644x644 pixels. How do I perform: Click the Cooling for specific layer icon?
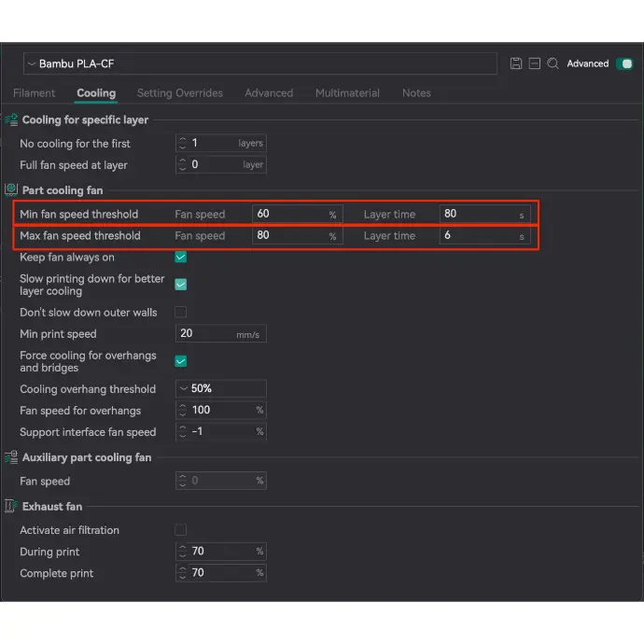12,119
